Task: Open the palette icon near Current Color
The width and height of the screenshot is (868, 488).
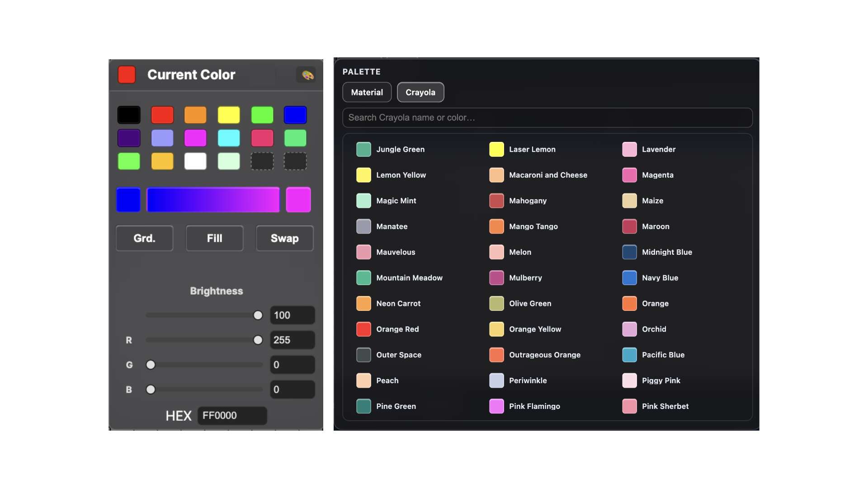Action: point(307,75)
